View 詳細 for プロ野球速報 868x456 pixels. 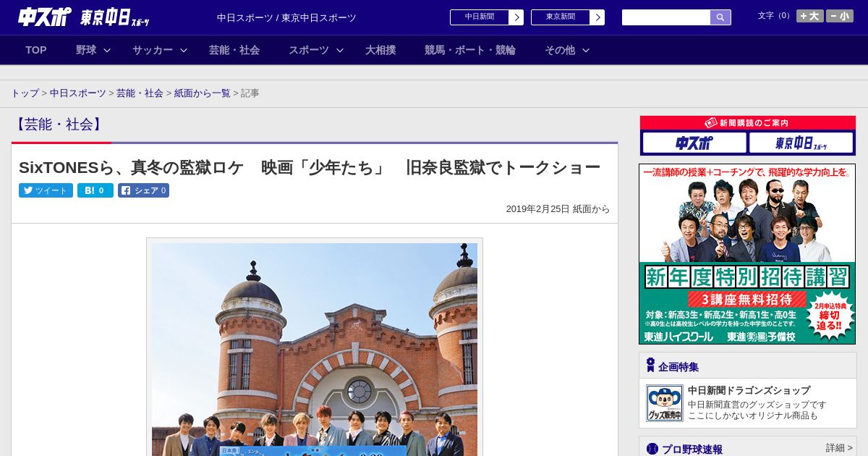(x=839, y=448)
